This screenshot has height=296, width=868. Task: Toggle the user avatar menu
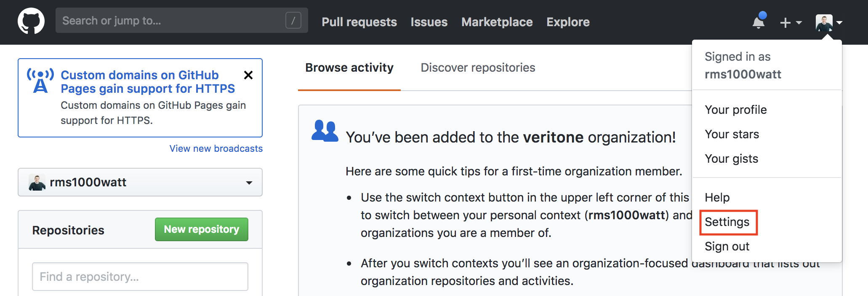829,23
